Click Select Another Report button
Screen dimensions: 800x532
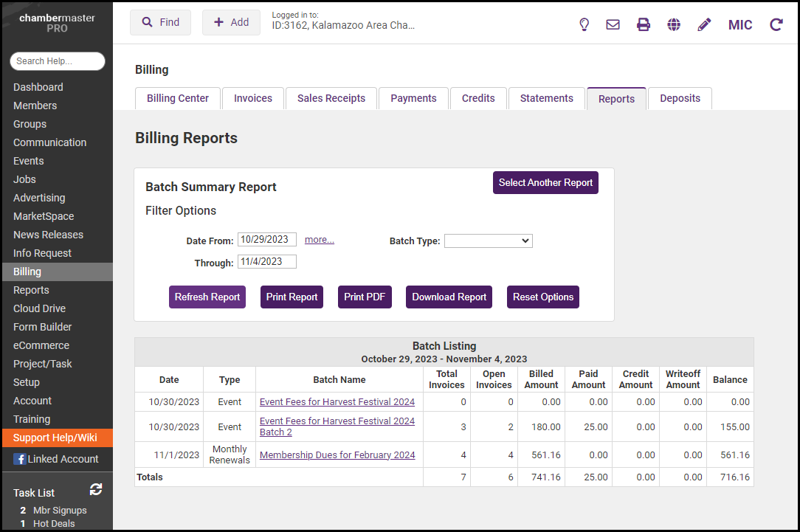point(545,182)
